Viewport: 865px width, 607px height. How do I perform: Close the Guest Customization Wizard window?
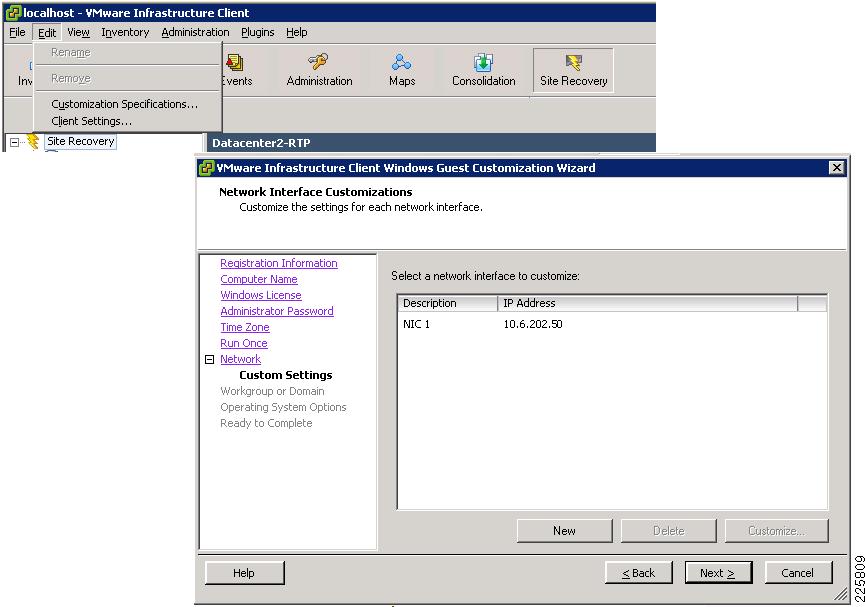click(x=837, y=168)
